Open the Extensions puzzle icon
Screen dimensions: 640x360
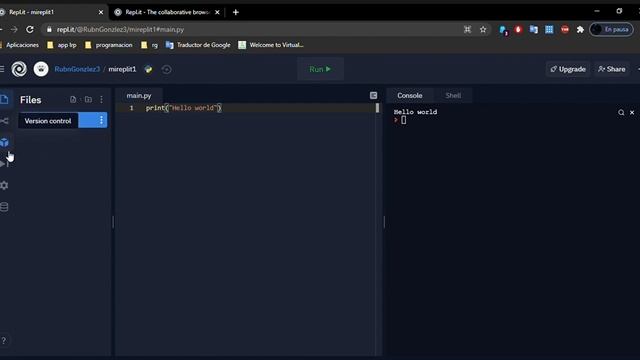[580, 29]
